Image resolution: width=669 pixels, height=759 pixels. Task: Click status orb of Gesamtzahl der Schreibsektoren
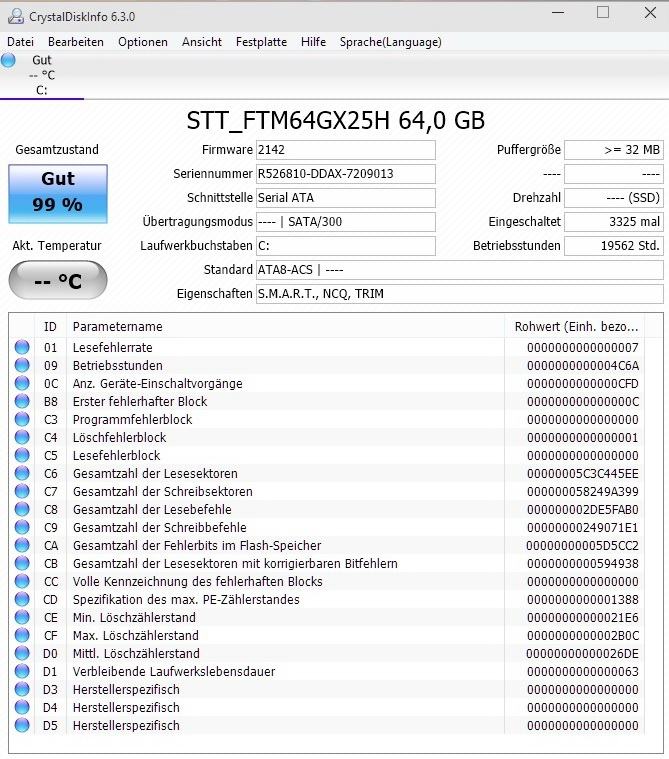[22, 491]
